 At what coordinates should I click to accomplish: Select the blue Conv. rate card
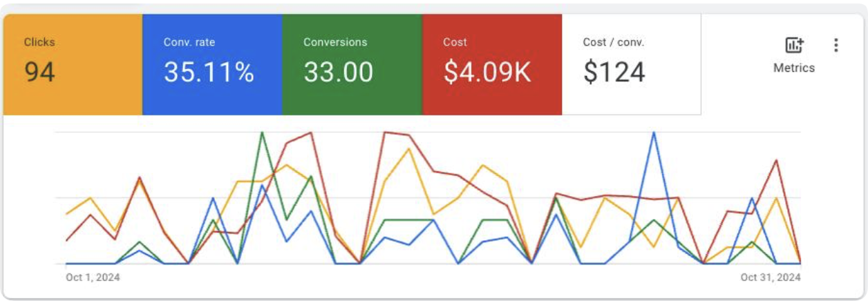coord(212,64)
